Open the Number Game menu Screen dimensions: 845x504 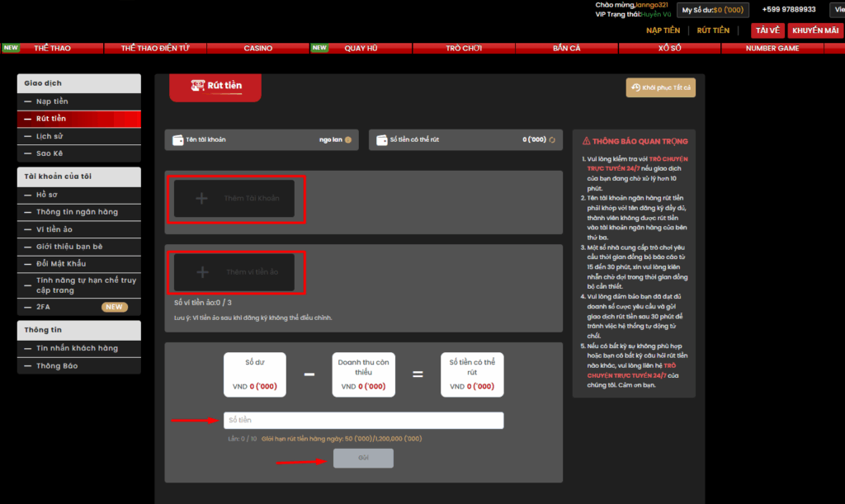(x=772, y=49)
